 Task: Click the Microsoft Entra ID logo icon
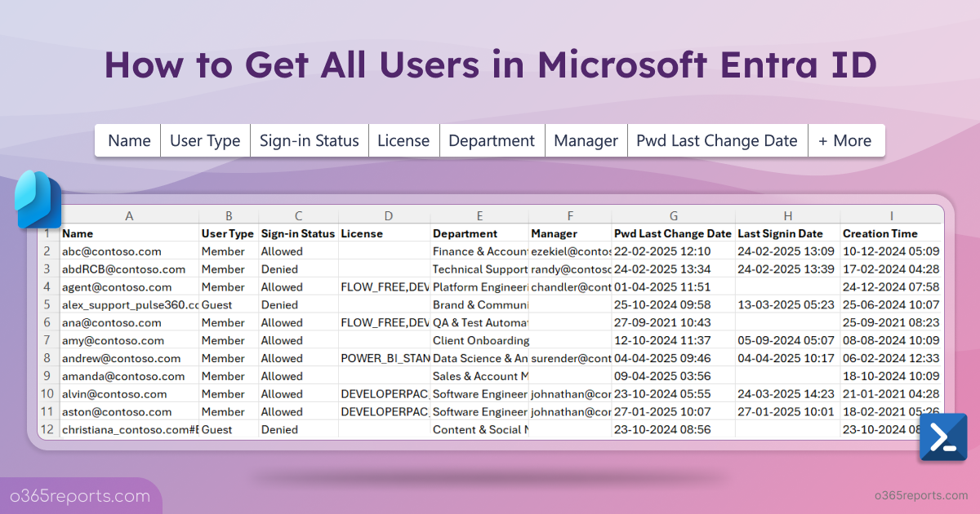pyautogui.click(x=38, y=199)
